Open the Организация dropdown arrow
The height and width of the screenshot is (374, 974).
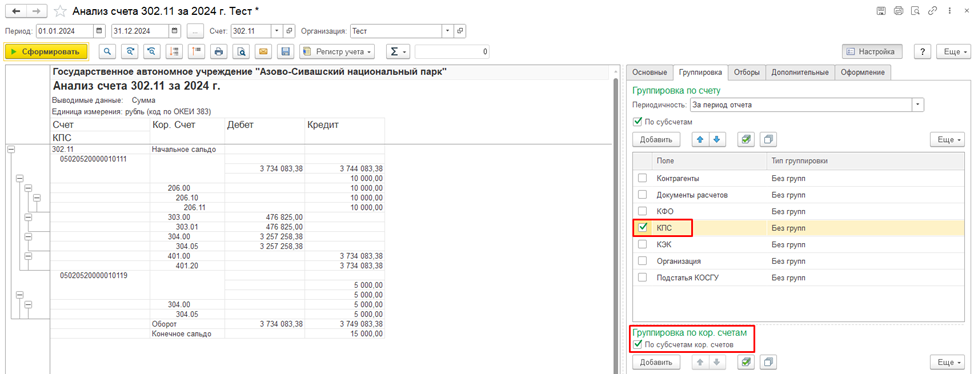447,30
